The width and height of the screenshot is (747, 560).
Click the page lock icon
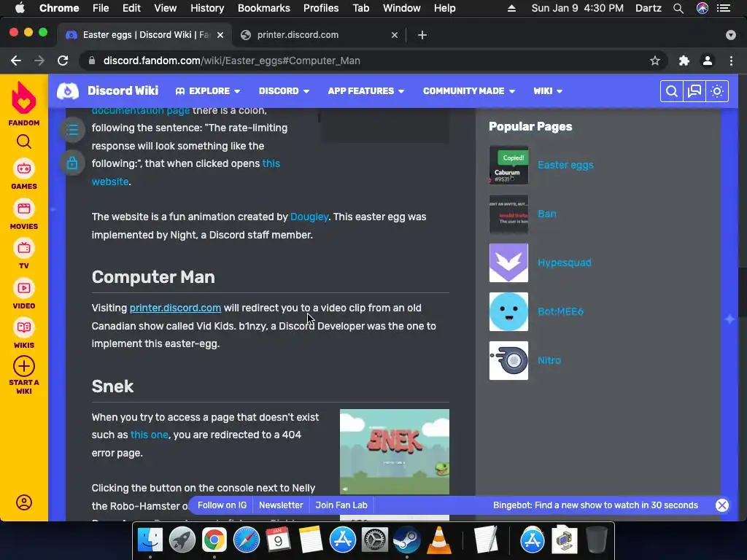pyautogui.click(x=72, y=163)
